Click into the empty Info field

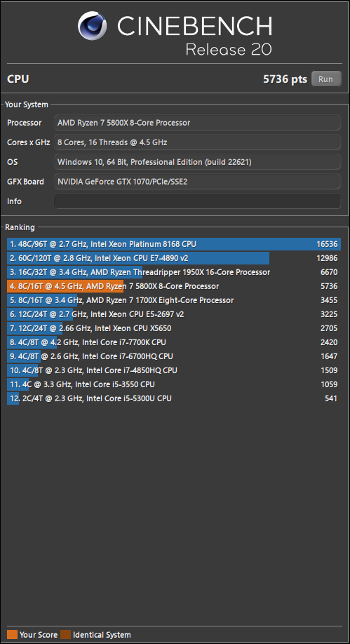[197, 201]
